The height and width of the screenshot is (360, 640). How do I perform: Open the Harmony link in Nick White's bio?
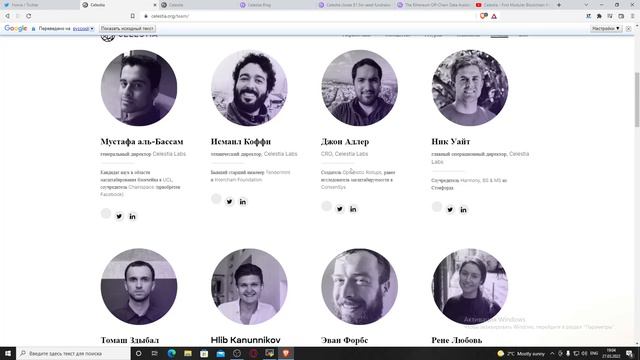click(470, 180)
